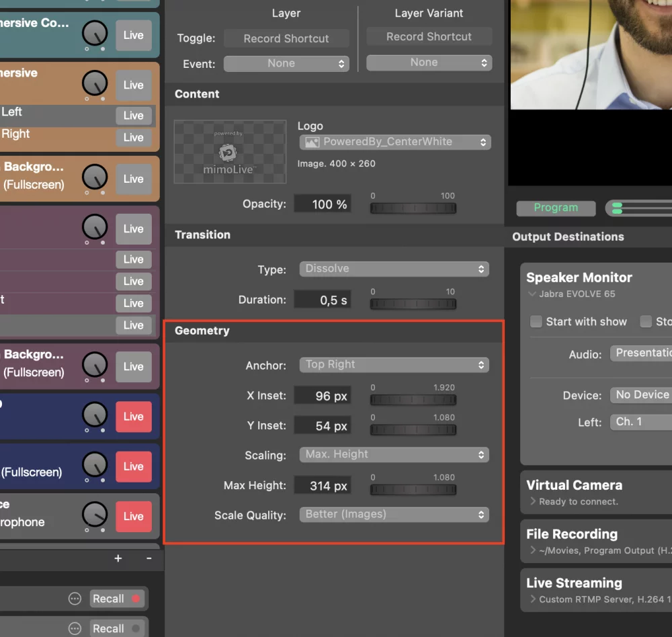The height and width of the screenshot is (637, 672).
Task: Open the Device dropdown showing No Device
Action: tap(641, 395)
